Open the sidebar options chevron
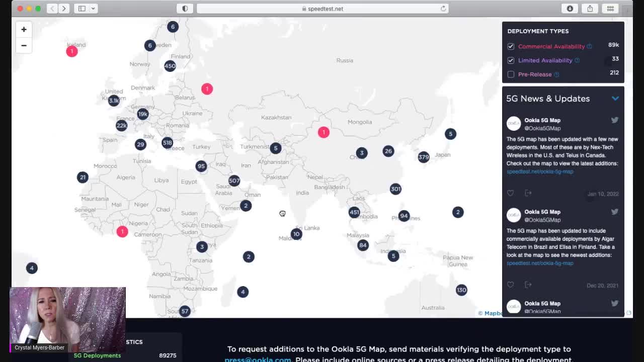 pos(93,9)
